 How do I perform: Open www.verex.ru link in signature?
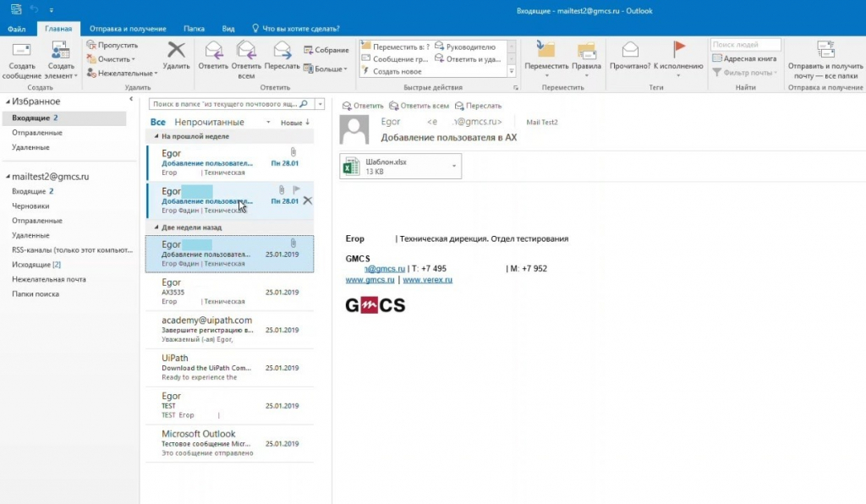click(x=427, y=280)
